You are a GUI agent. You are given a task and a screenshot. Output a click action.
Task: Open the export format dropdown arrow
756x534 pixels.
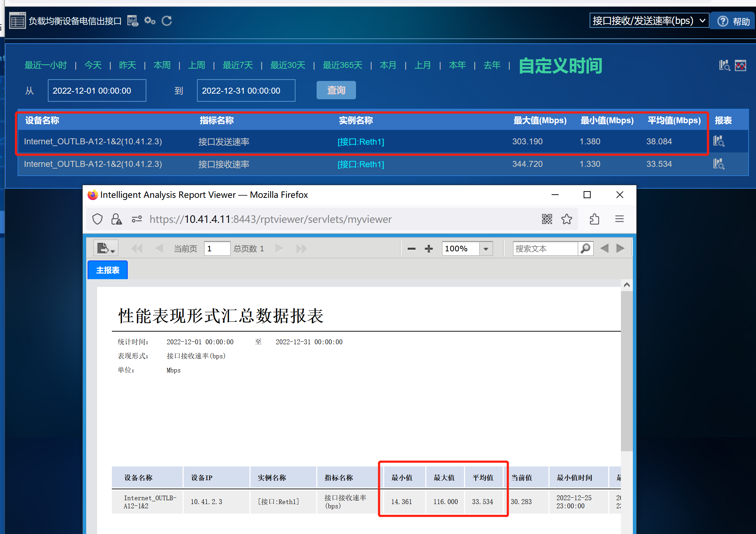coord(113,251)
